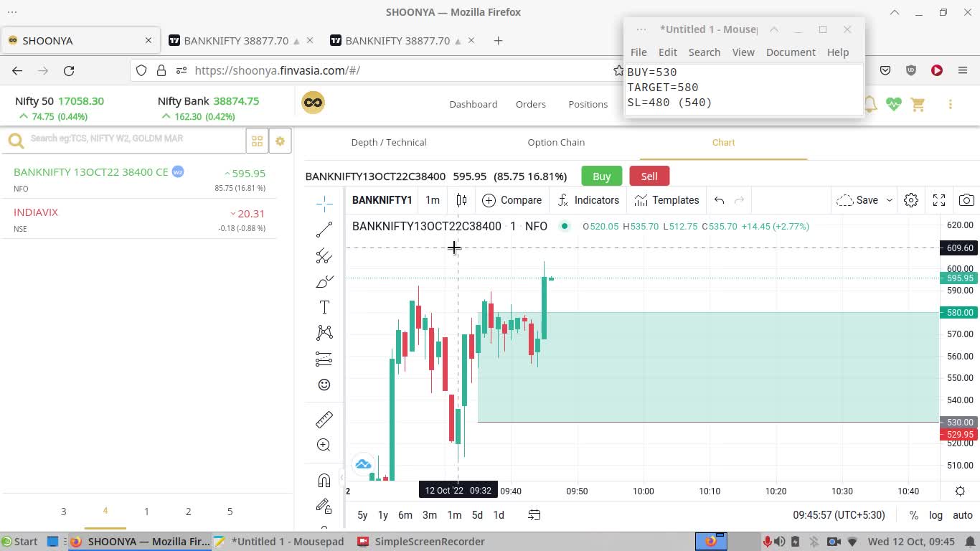
Task: Click the green Buy button
Action: pyautogui.click(x=602, y=176)
